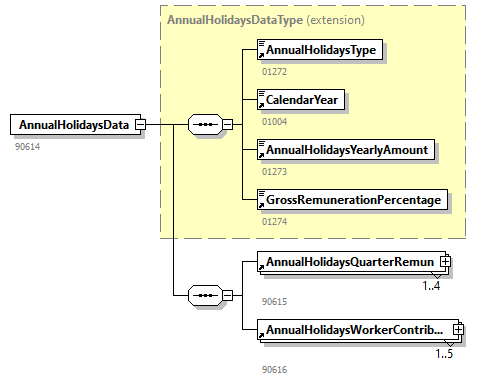
Task: Expand the AnnualHolidaysQuarterRemun element
Action: click(445, 262)
